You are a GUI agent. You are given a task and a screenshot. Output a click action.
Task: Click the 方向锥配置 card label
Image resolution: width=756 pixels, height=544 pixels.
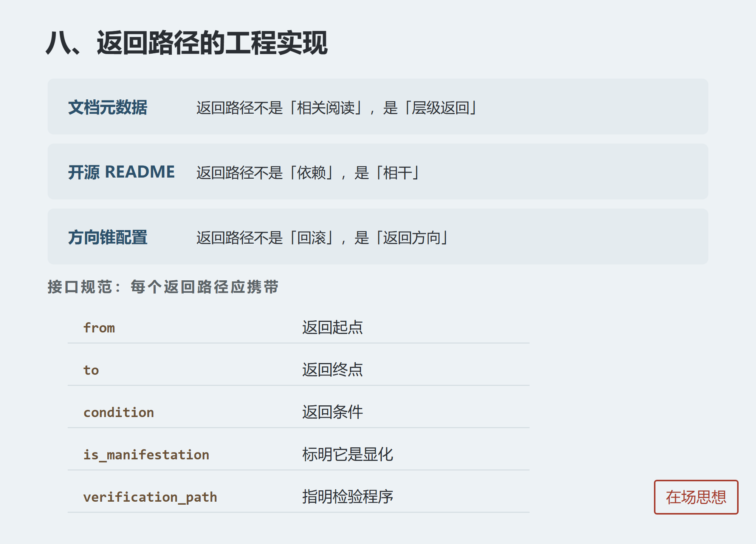pos(108,237)
